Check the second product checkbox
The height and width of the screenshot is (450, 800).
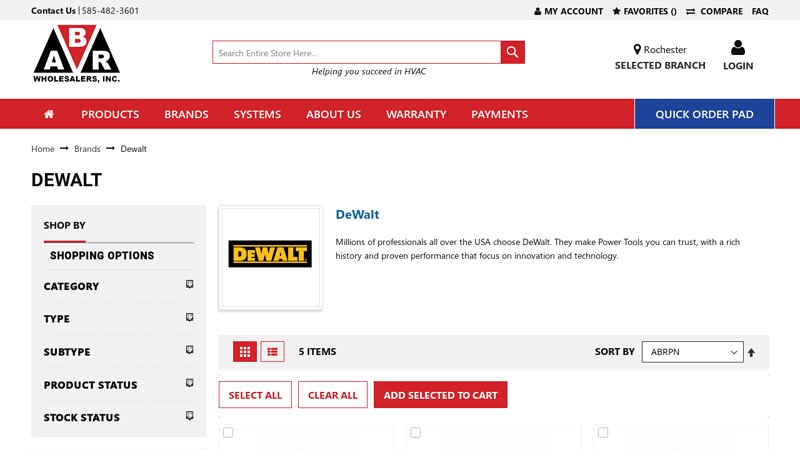point(416,433)
